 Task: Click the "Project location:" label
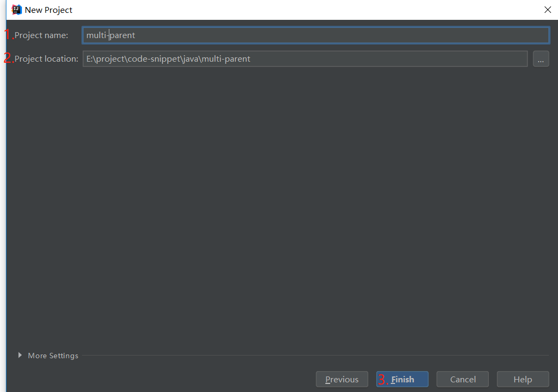click(47, 59)
